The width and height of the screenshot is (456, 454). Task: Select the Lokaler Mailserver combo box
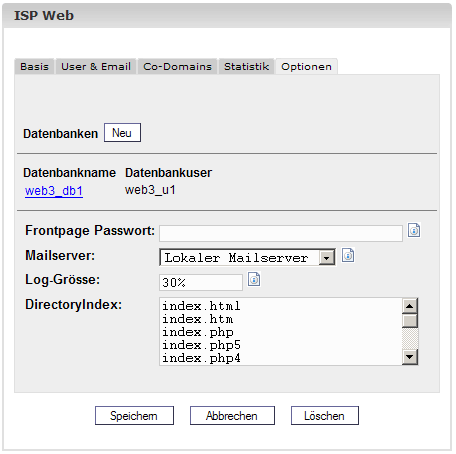click(x=248, y=258)
